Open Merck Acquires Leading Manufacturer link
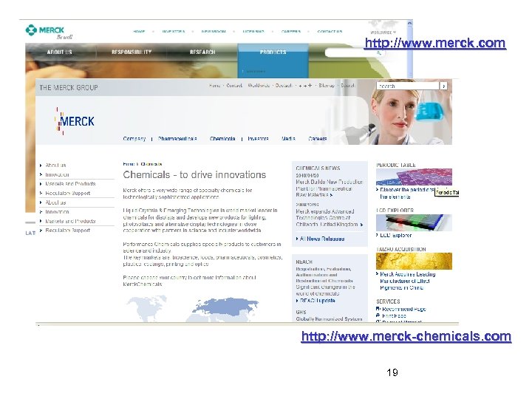Screen dimensions: 532x399 [x=406, y=281]
